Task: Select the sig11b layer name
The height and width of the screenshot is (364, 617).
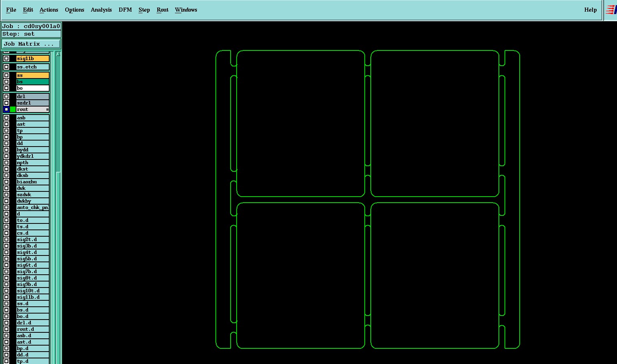Action: (x=33, y=58)
